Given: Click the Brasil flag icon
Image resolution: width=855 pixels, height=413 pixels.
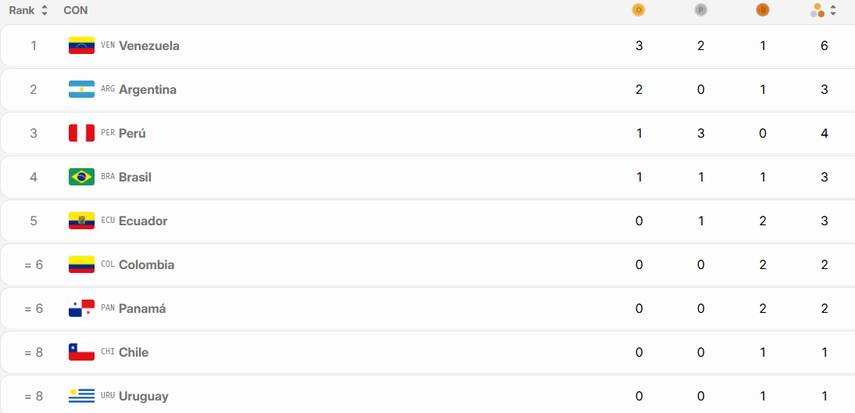Looking at the screenshot, I should pos(81,177).
